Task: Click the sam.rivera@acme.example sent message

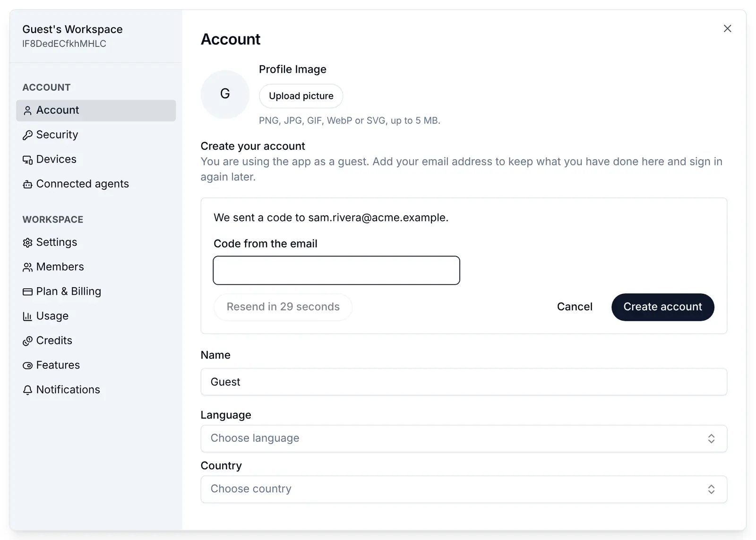Action: 331,217
